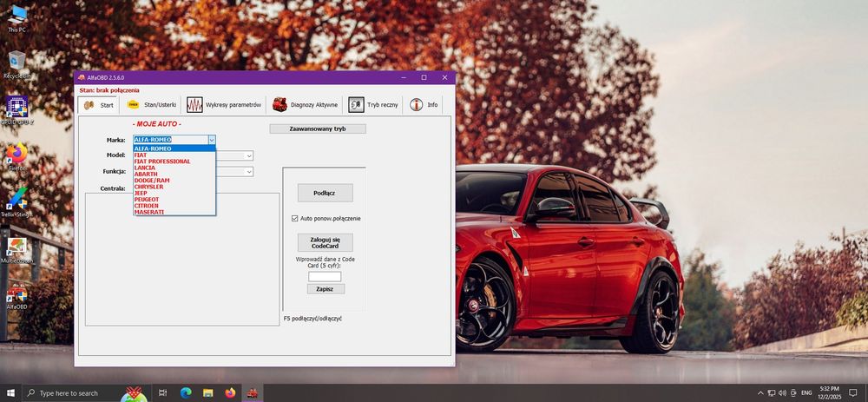
Task: Click the AlfaOBD taskbar icon
Action: 253,393
